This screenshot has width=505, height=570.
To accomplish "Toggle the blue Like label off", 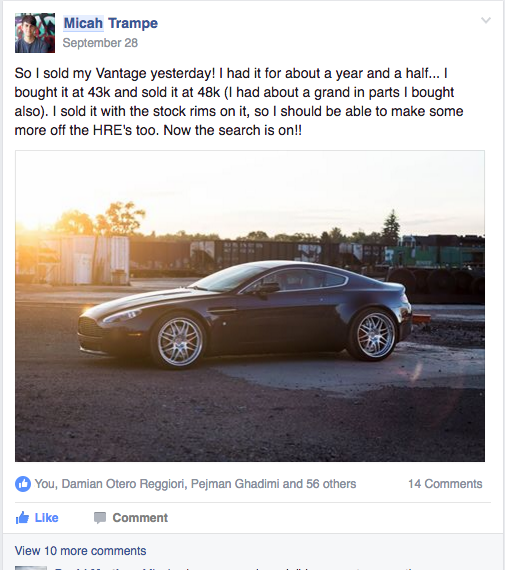I will click(x=47, y=518).
